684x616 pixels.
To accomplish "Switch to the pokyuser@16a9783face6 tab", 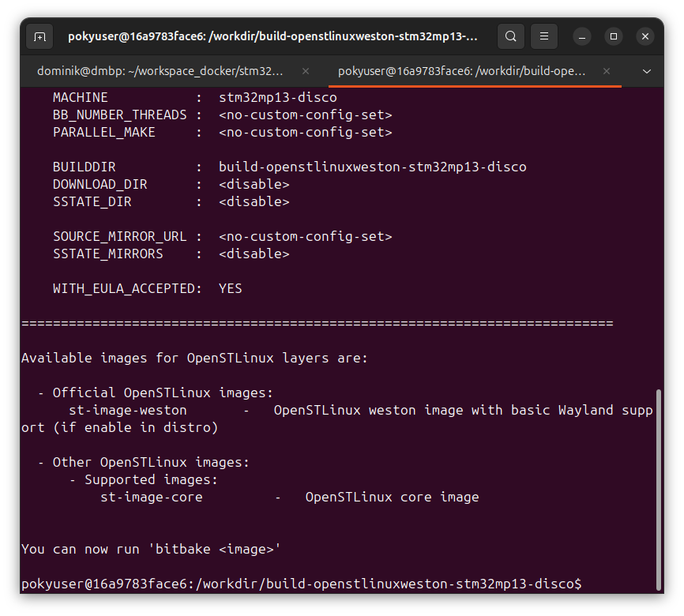I will point(462,71).
